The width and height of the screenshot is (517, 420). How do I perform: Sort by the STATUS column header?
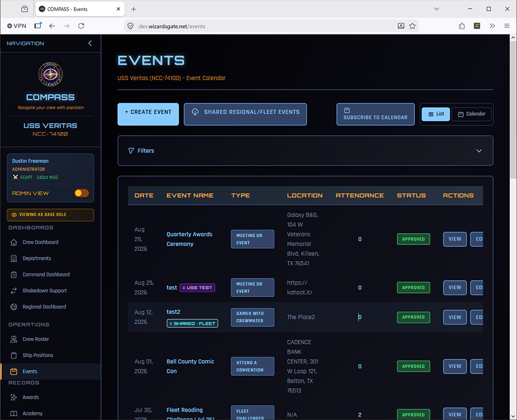pos(411,195)
